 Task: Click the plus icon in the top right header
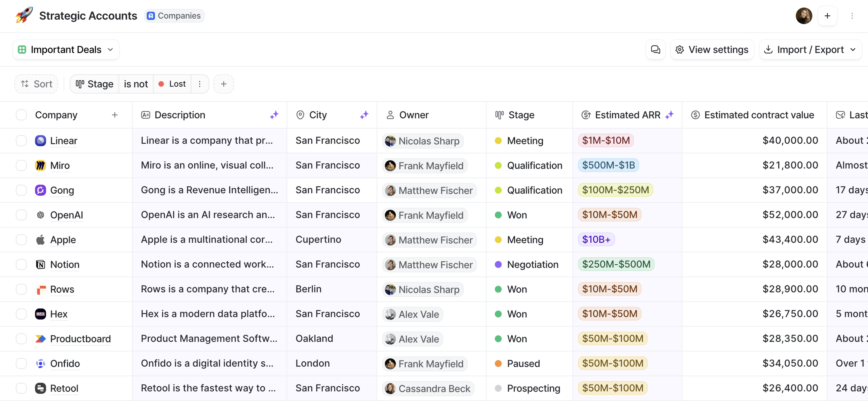click(827, 16)
